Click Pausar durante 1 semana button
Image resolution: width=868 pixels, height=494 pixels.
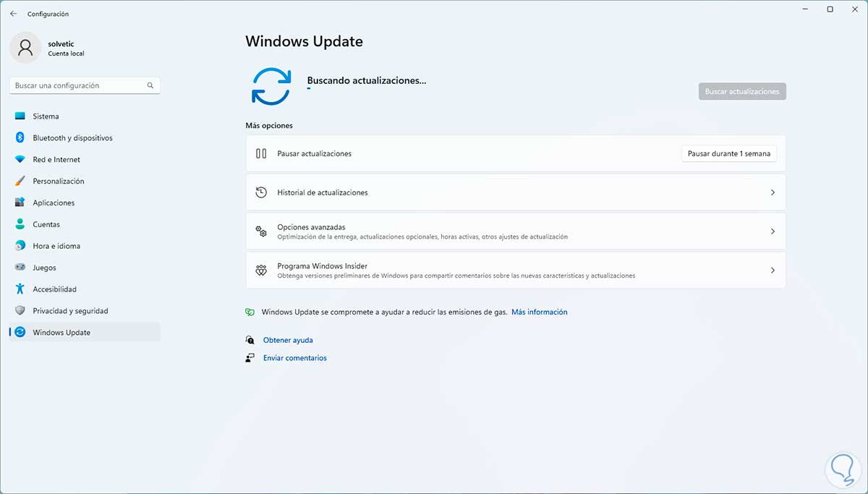[729, 153]
